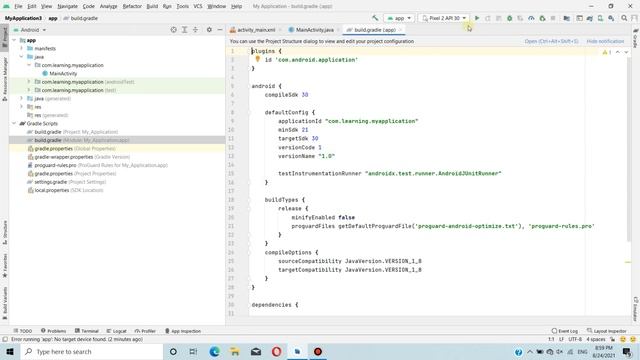This screenshot has height=360, width=640.
Task: Click '4 spaces' indent setting in status bar
Action: [x=596, y=339]
